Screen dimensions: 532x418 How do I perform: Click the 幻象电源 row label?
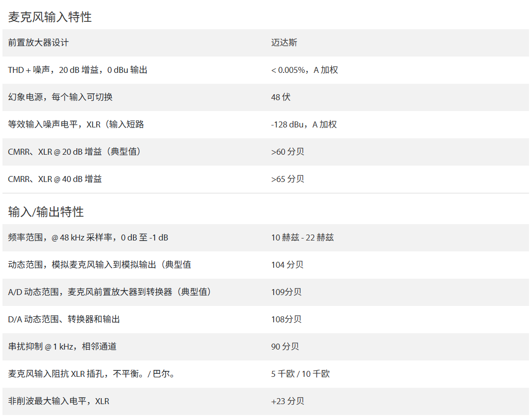(60, 97)
